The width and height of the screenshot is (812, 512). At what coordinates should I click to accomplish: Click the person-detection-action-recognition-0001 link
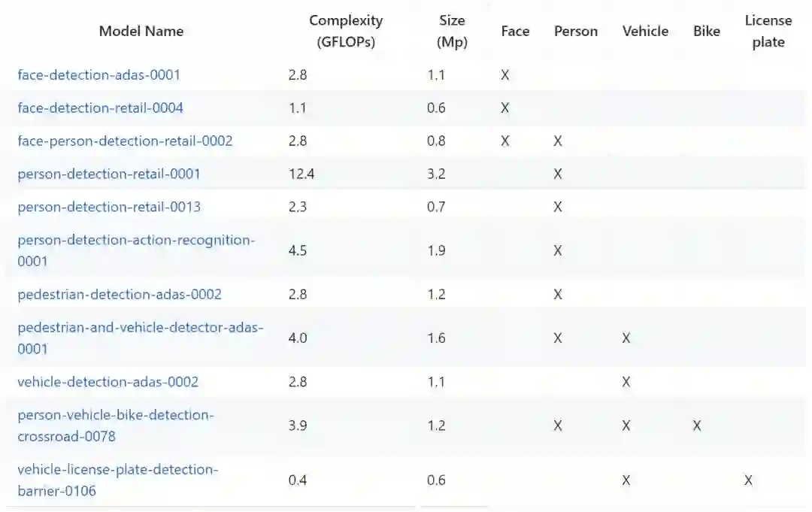pos(136,241)
